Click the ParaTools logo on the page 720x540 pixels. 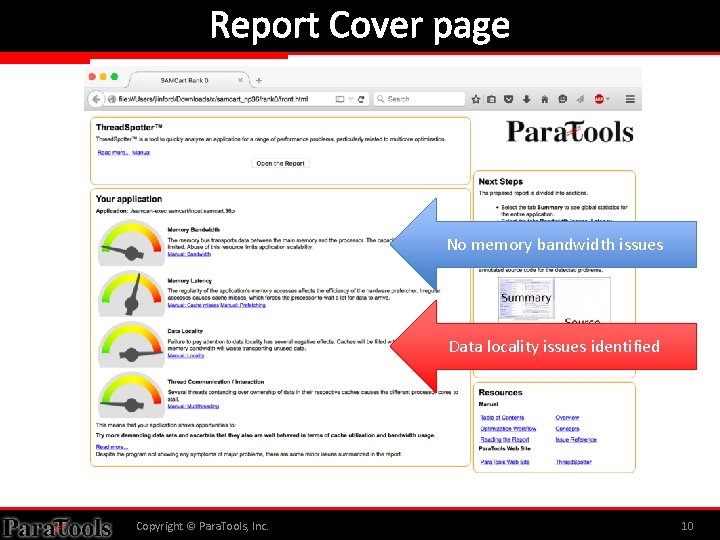[x=570, y=132]
